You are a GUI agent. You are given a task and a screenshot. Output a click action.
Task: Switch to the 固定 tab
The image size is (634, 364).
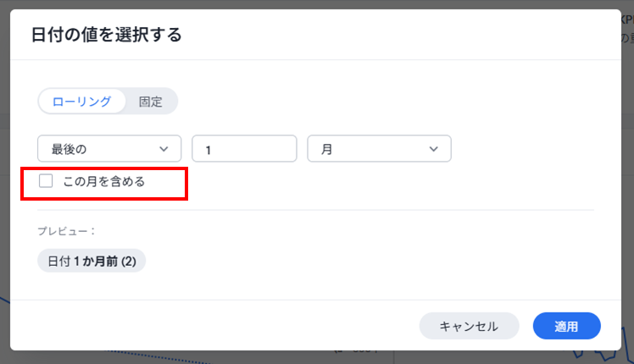click(x=151, y=102)
